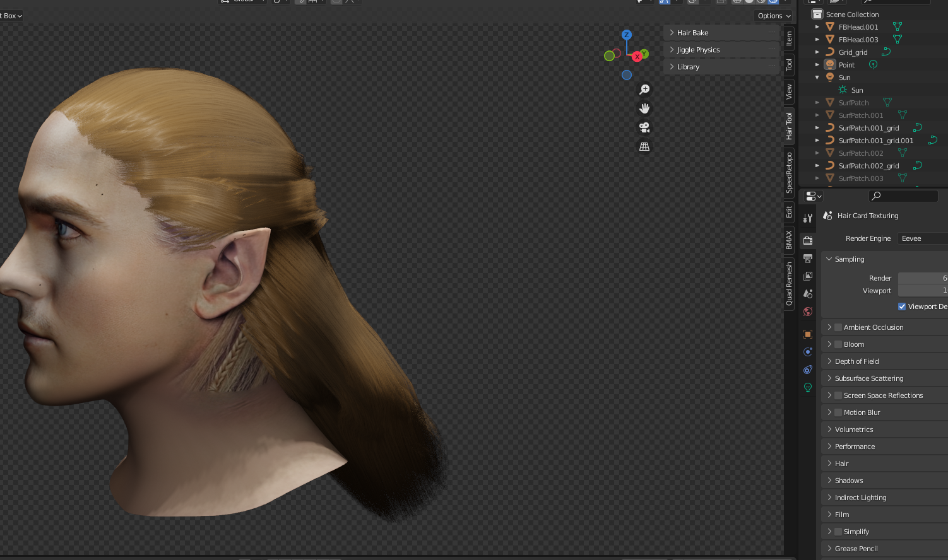
Task: Click the pan hand viewport icon
Action: [x=644, y=108]
